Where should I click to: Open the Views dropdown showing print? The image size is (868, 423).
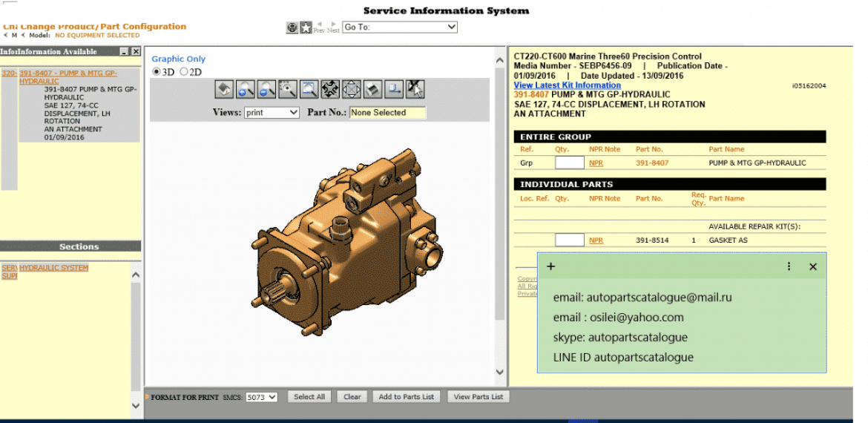pyautogui.click(x=272, y=113)
